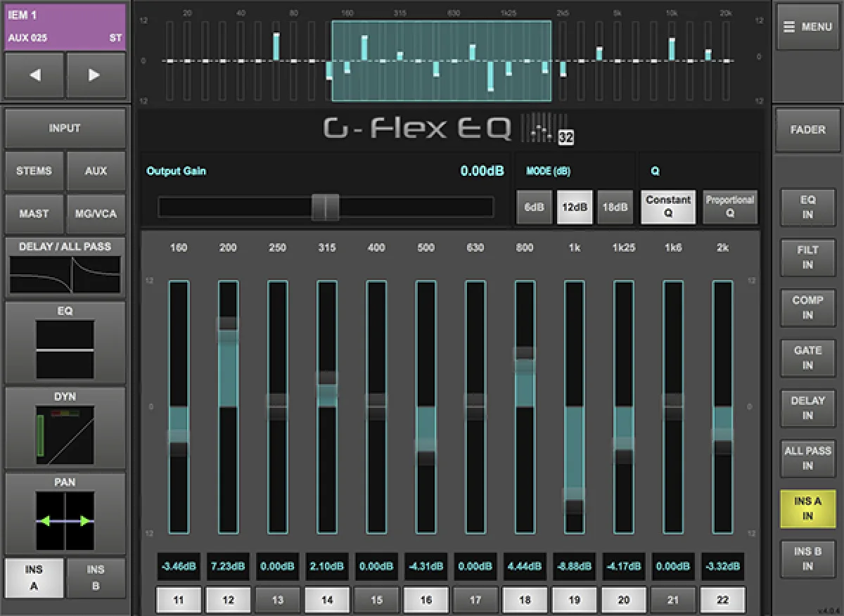Viewport: 844px width, 616px height.
Task: Toggle band 13 button
Action: (x=278, y=601)
